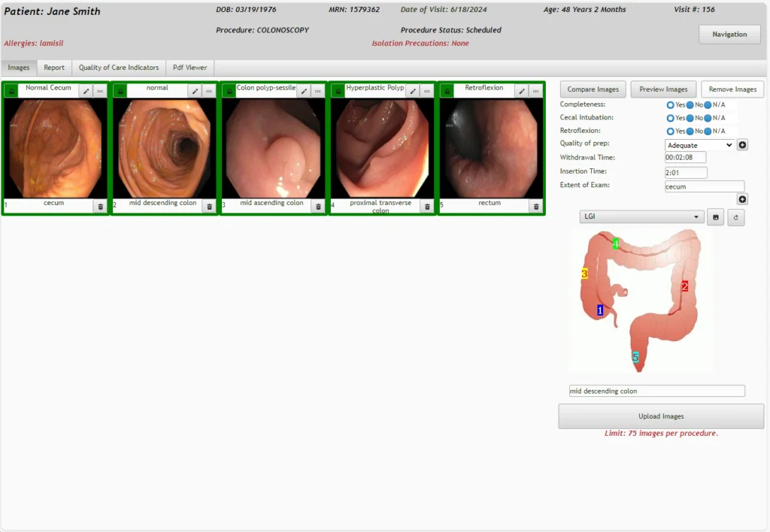
Task: Save the anatomy diagram with the floppy disk icon
Action: click(x=715, y=217)
